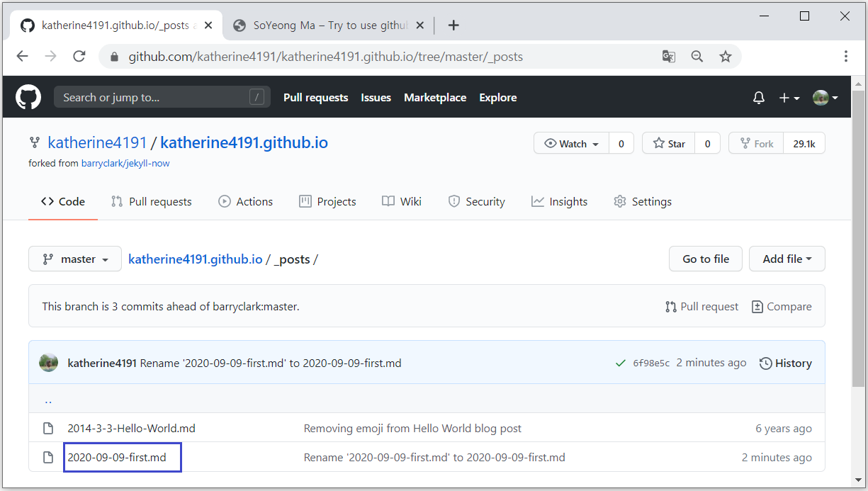
Task: Click the Compare link
Action: (782, 307)
